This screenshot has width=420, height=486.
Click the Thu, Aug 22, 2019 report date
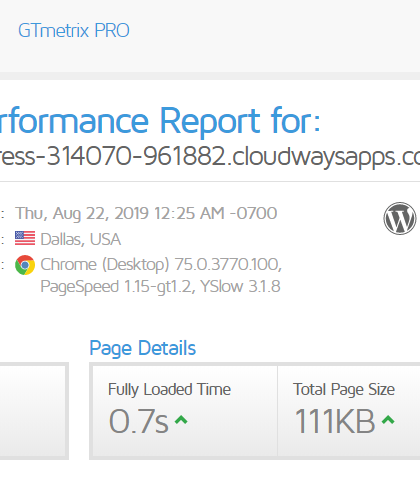[x=146, y=213]
